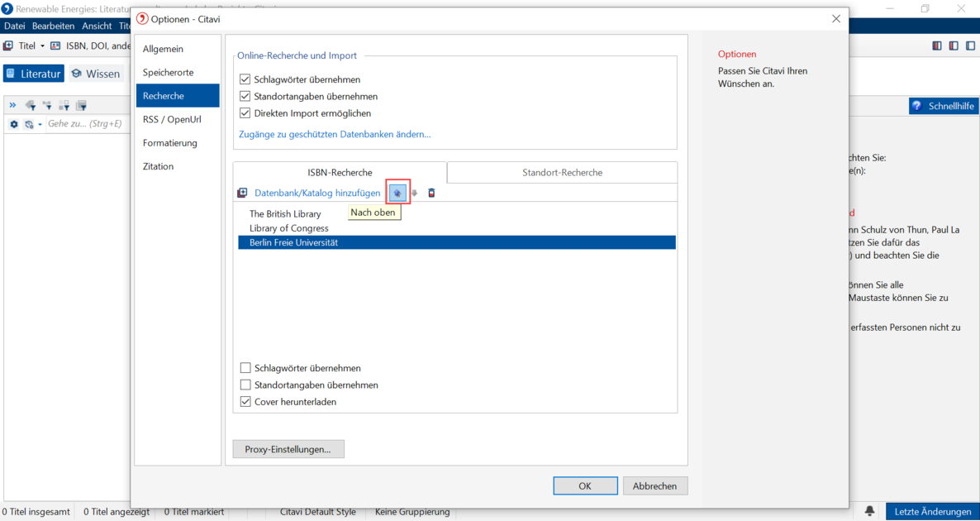Click the Abbrechen button

[654, 486]
